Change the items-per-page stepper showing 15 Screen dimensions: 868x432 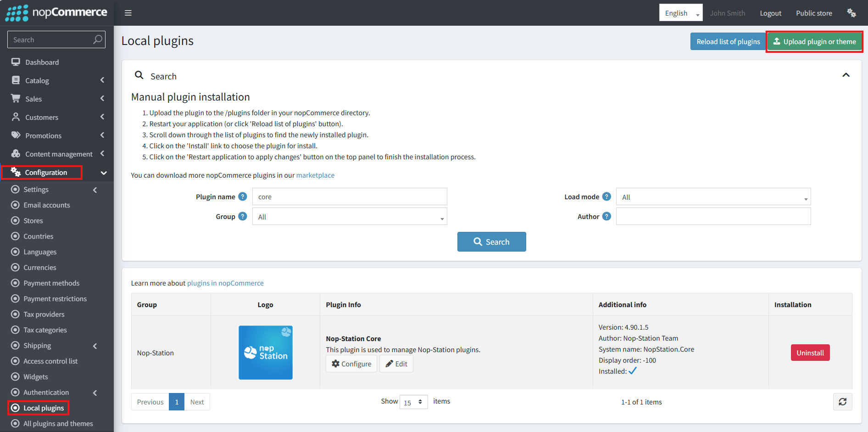pos(414,402)
